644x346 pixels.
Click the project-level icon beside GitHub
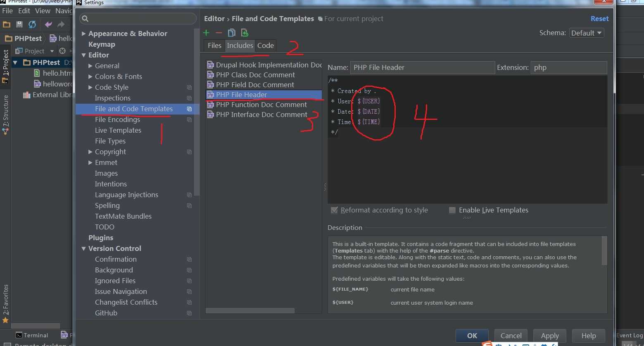coord(189,313)
